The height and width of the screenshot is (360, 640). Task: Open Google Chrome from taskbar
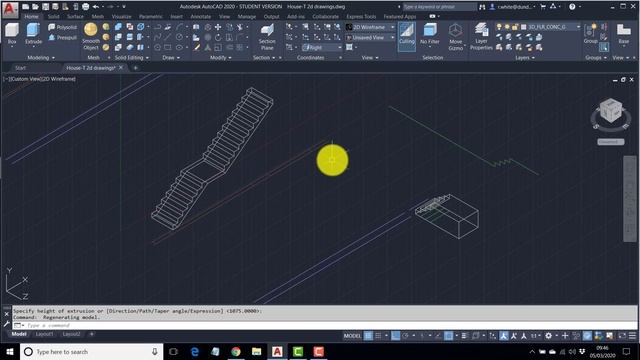coord(236,351)
